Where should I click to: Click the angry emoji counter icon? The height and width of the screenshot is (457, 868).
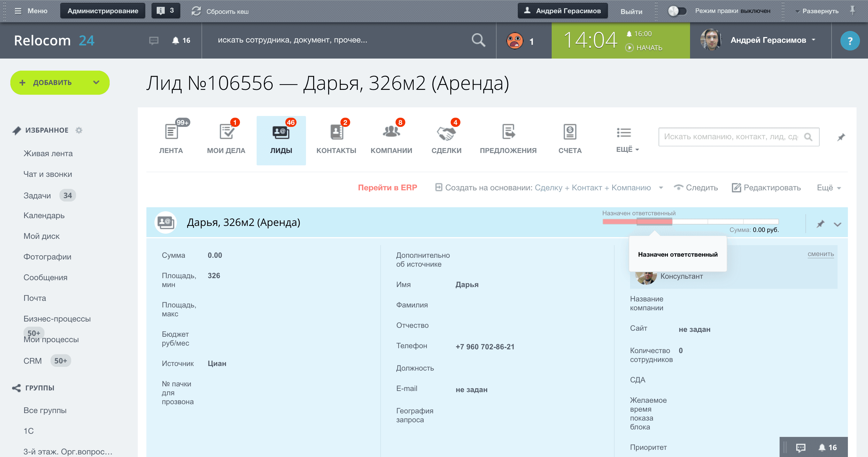click(515, 41)
